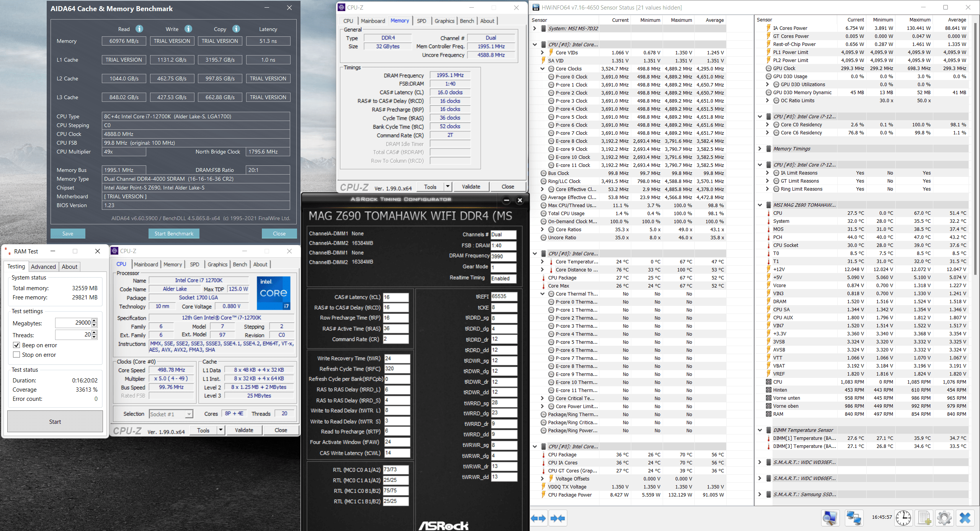Image resolution: width=980 pixels, height=531 pixels.
Task: Expand Core C0 Residency node
Action: point(768,125)
